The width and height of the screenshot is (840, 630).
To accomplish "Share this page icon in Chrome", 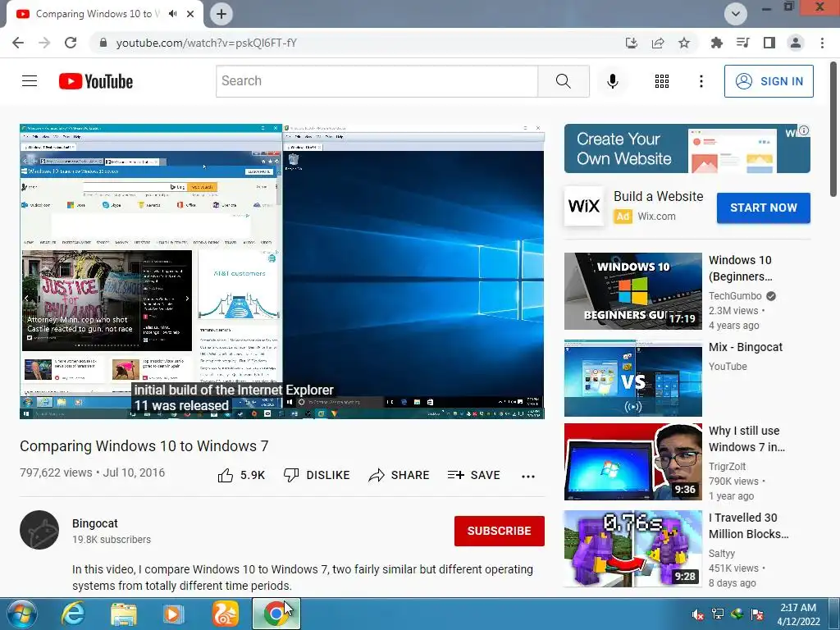I will tap(658, 43).
